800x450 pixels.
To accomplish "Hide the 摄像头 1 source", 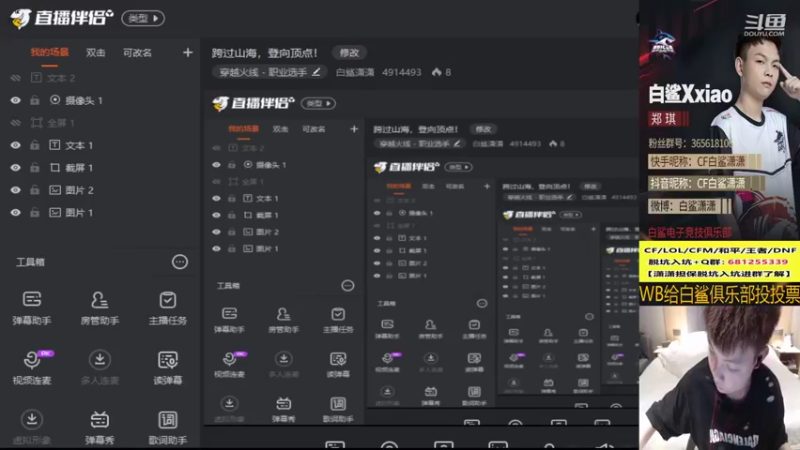I will pyautogui.click(x=16, y=100).
